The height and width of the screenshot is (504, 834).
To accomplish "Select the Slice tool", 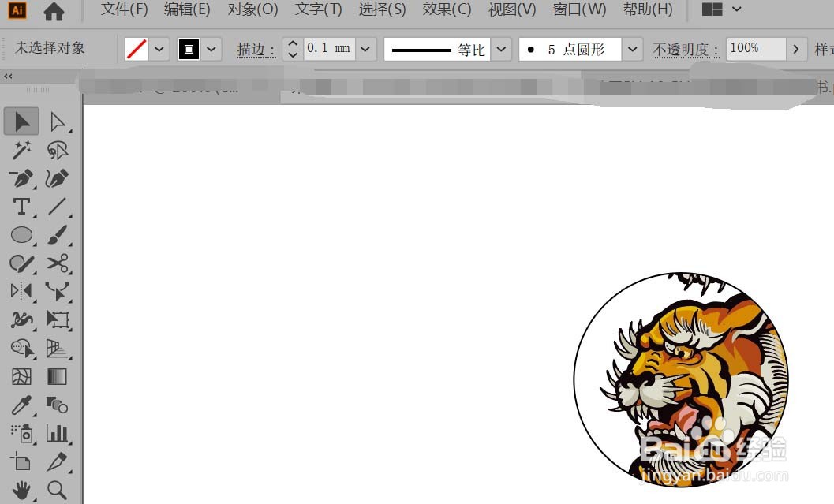I will point(57,462).
